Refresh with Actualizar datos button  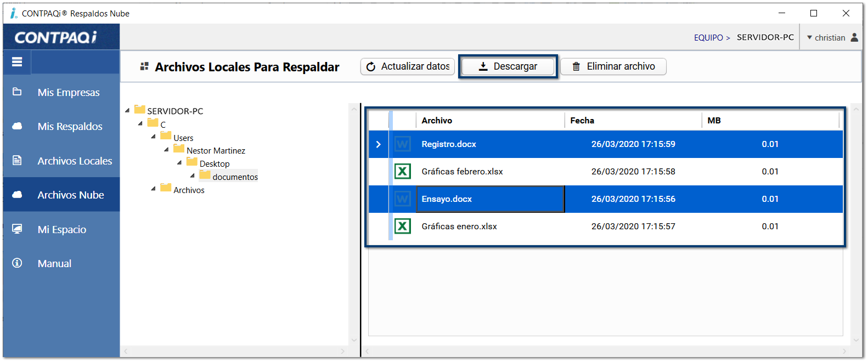(x=408, y=66)
